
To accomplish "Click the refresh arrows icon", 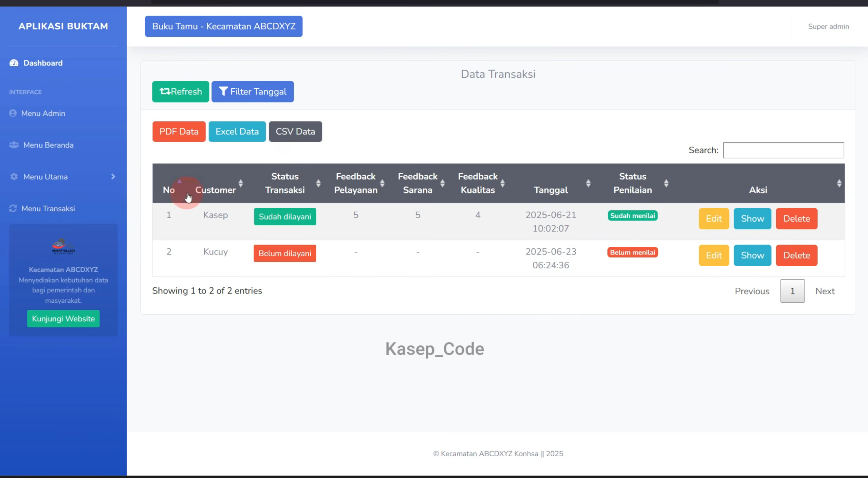I will point(165,91).
